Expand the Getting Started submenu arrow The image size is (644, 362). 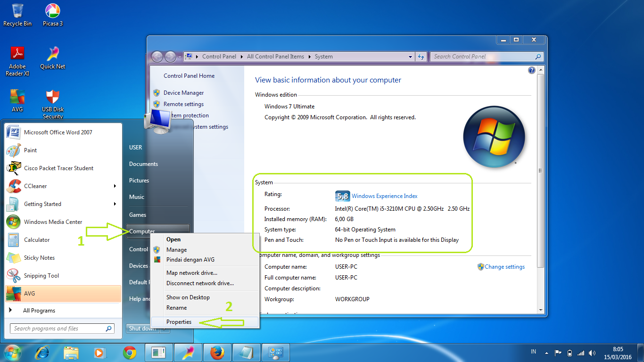(115, 204)
